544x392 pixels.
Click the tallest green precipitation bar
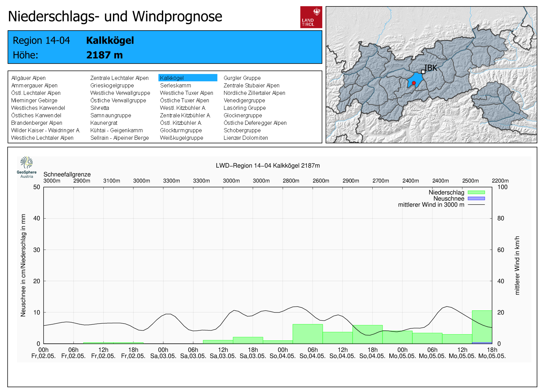click(x=482, y=326)
